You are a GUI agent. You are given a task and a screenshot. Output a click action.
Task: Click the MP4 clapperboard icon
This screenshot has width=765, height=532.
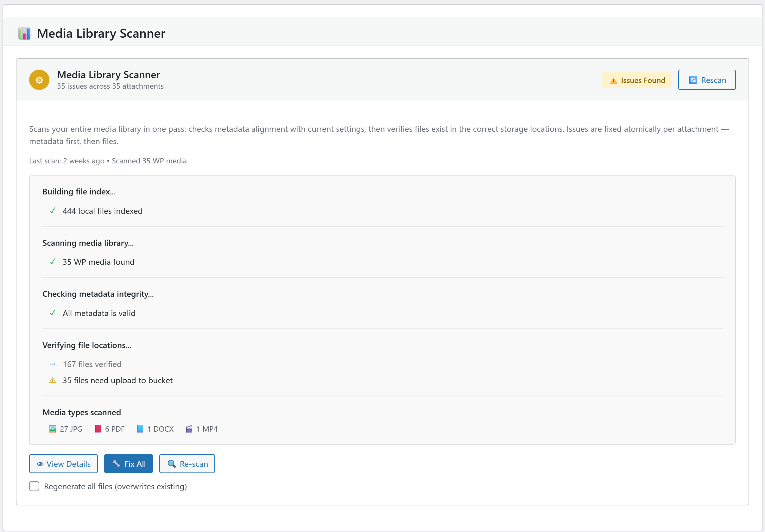point(189,429)
